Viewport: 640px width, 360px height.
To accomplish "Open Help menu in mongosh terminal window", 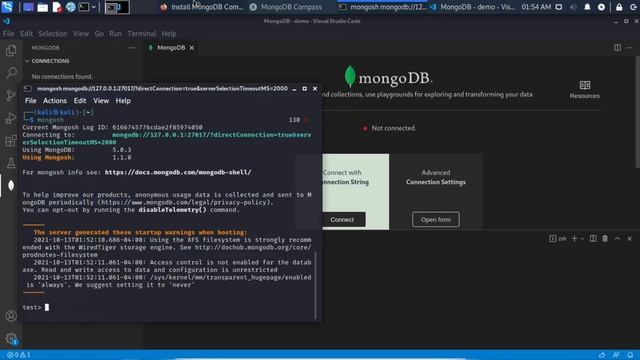I will click(x=123, y=101).
